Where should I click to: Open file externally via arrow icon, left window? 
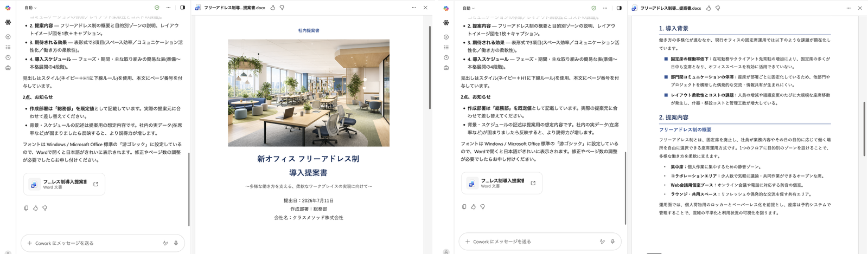tap(96, 184)
